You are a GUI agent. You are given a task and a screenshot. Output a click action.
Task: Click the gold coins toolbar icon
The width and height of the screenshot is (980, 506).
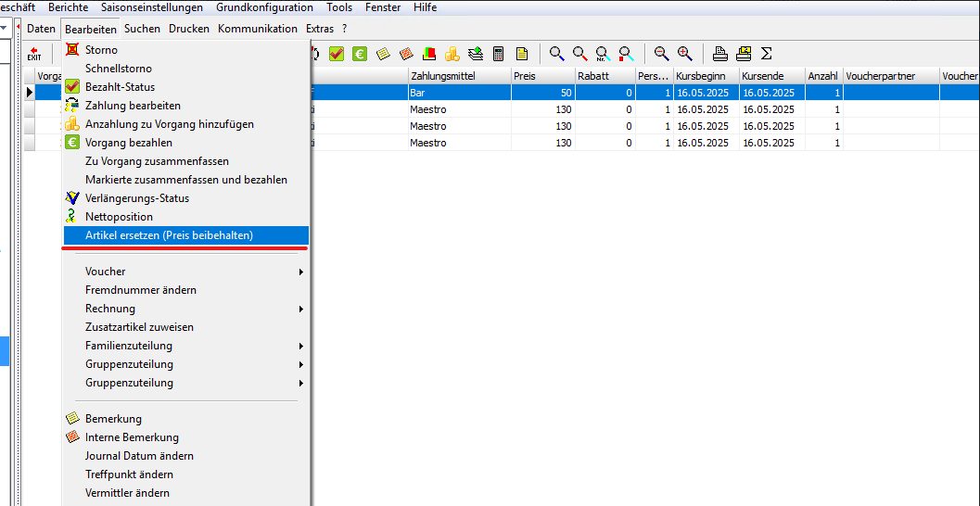452,54
